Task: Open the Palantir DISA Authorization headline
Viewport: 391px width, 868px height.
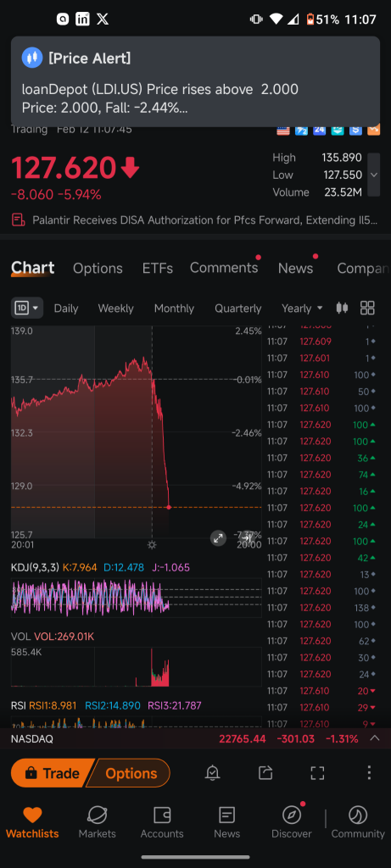Action: pos(205,220)
